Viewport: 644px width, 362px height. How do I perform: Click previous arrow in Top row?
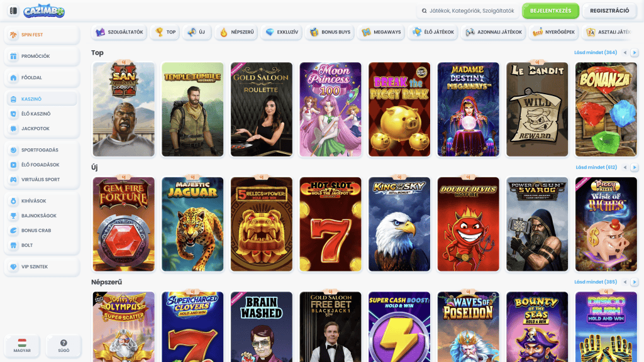coord(625,53)
